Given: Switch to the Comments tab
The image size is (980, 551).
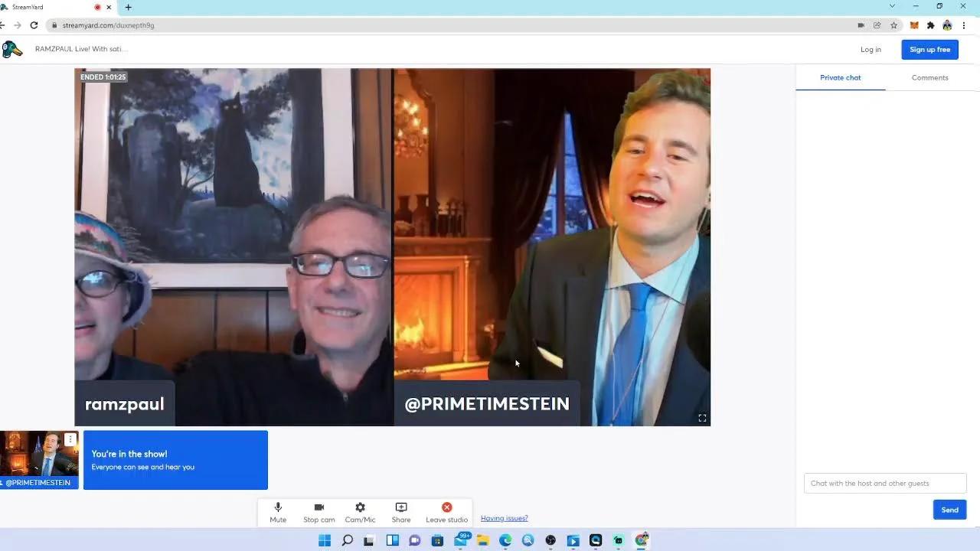Looking at the screenshot, I should 929,77.
